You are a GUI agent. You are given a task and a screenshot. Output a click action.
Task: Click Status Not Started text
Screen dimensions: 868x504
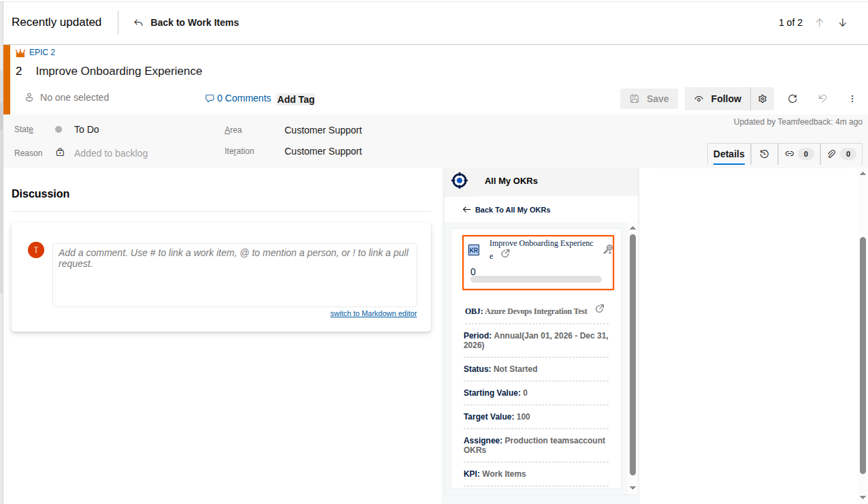pyautogui.click(x=500, y=369)
